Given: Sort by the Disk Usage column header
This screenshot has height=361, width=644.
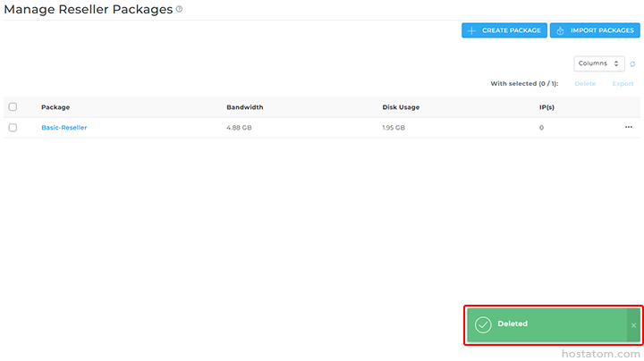Looking at the screenshot, I should coord(401,107).
